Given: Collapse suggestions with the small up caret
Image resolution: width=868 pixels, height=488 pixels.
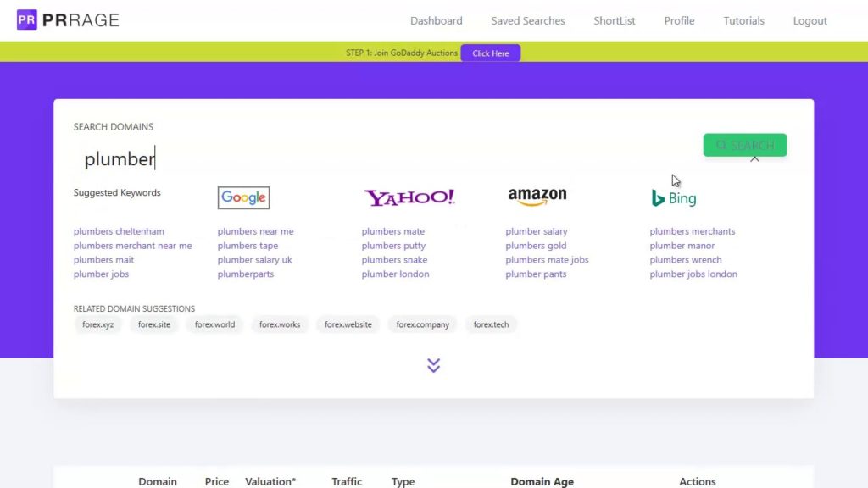Looking at the screenshot, I should click(x=754, y=159).
